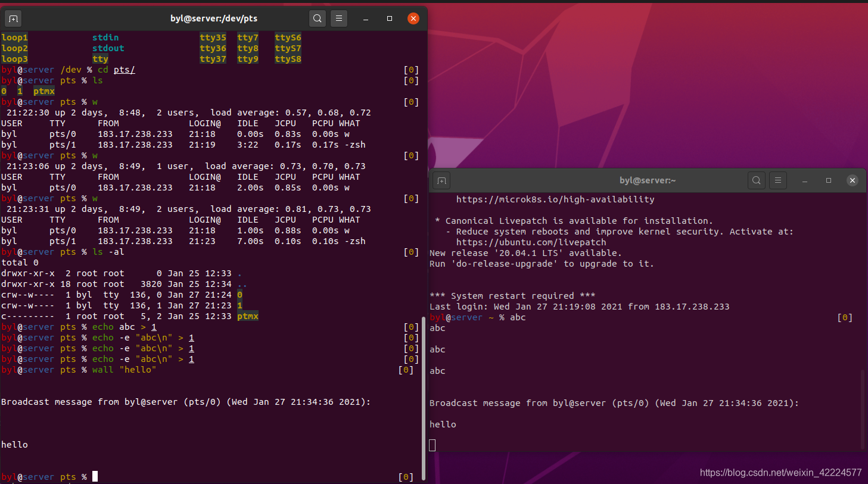
Task: Open search in byl@server:~ terminal window
Action: (756, 180)
